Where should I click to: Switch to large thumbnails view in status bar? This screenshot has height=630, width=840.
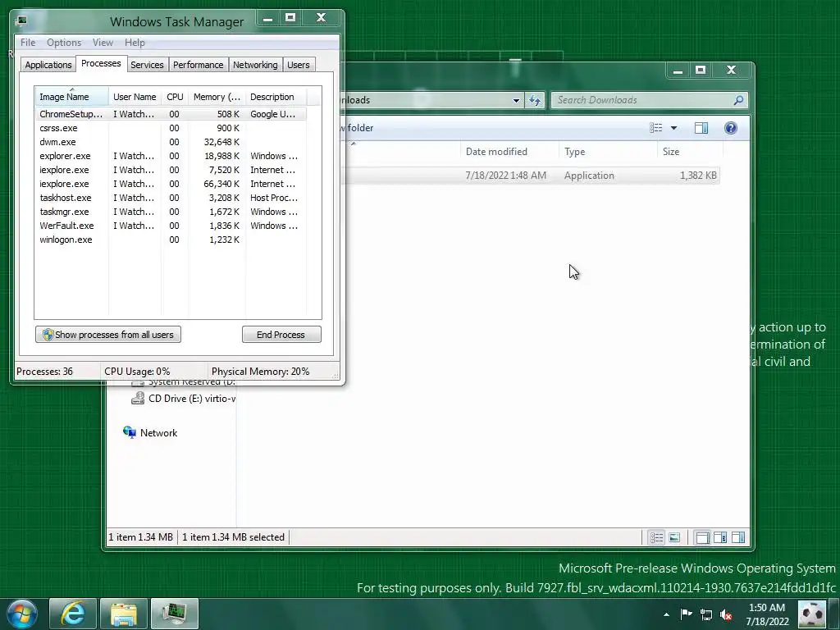pos(674,537)
